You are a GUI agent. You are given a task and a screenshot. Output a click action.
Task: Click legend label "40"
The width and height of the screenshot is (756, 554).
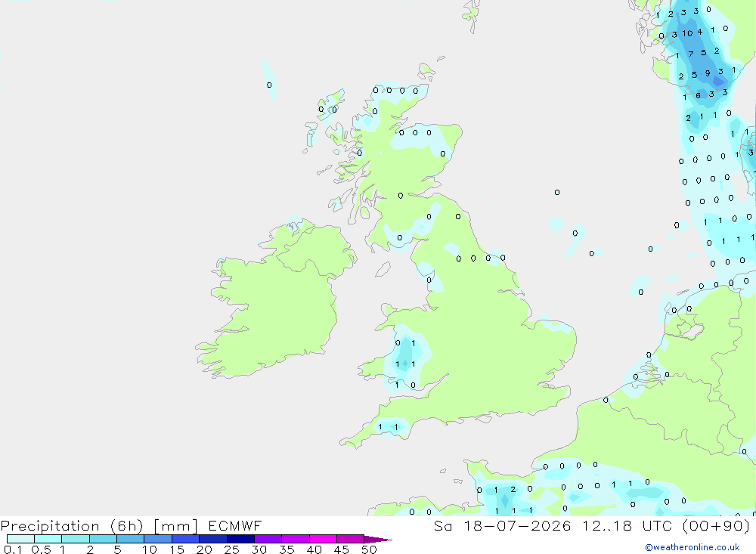pos(314,549)
